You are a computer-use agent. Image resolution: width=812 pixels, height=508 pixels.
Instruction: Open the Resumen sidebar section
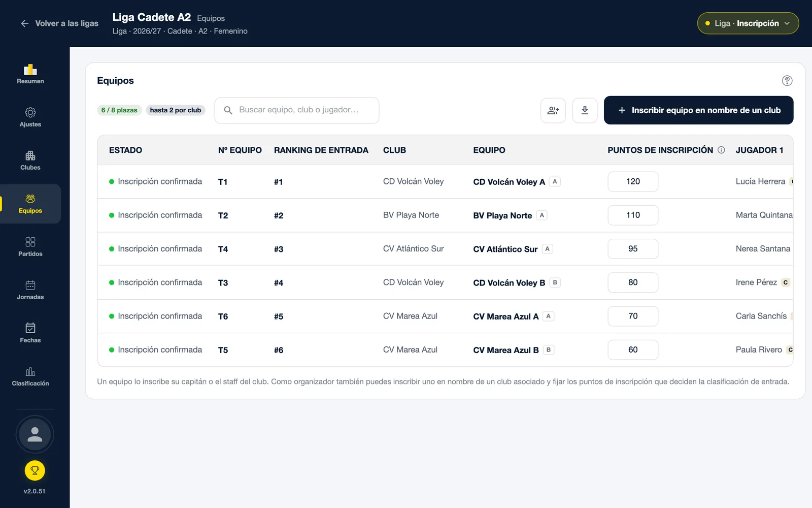click(30, 74)
